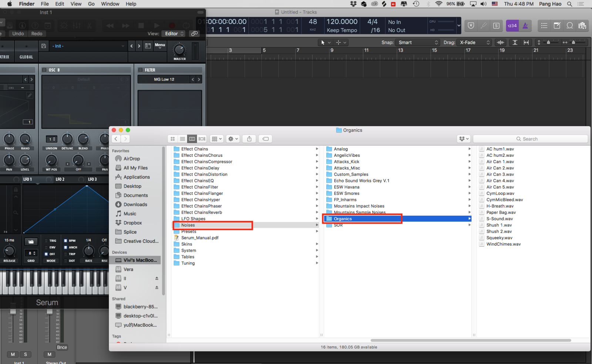The image size is (592, 364).
Task: Click the Finder edit tags icon
Action: tap(265, 139)
